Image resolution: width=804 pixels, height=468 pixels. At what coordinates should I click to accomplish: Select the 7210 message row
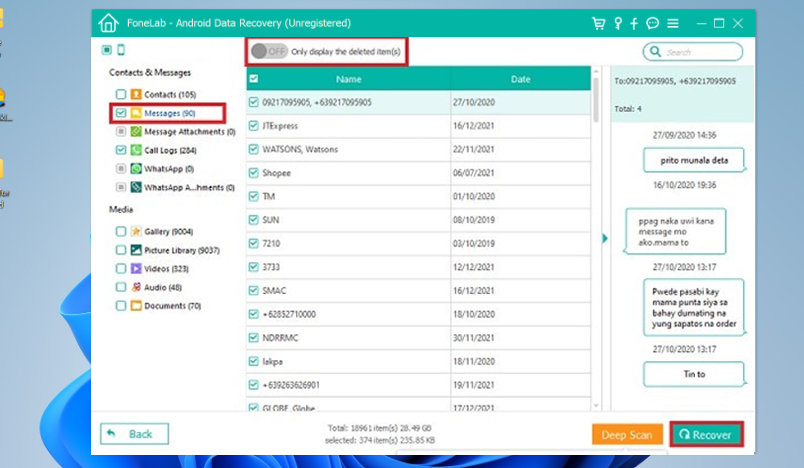[x=418, y=243]
